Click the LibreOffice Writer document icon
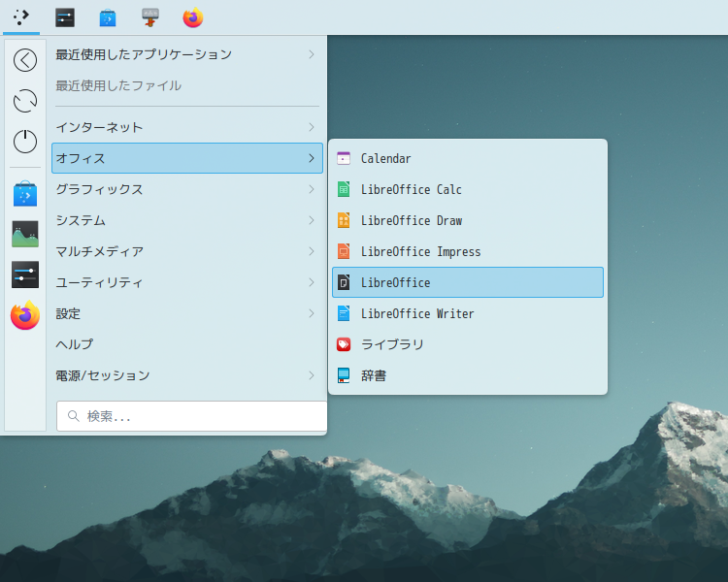The height and width of the screenshot is (582, 728). (344, 313)
